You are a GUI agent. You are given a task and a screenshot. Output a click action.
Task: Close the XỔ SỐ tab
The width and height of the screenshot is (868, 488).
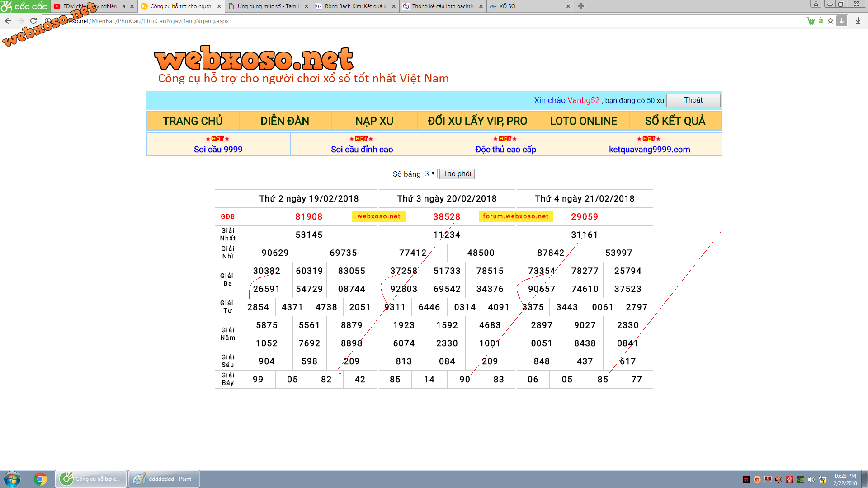(568, 6)
